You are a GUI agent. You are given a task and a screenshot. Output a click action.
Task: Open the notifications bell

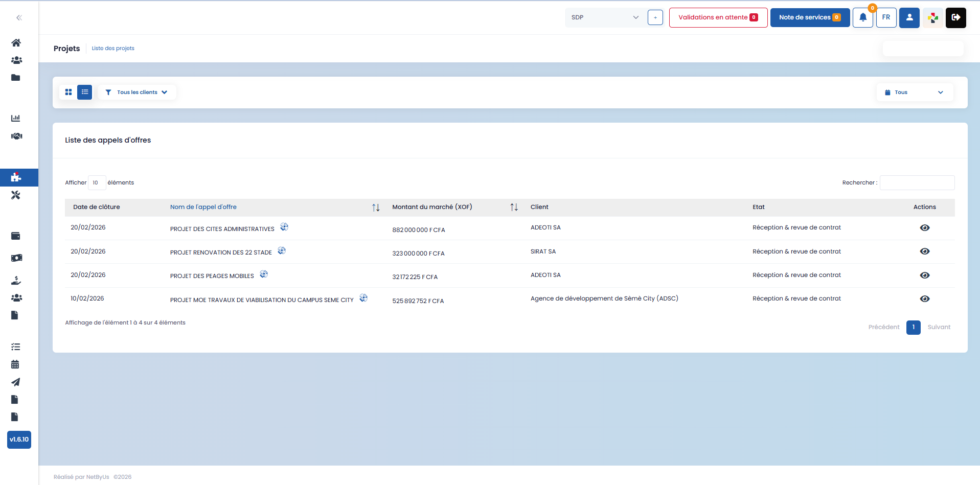tap(862, 17)
